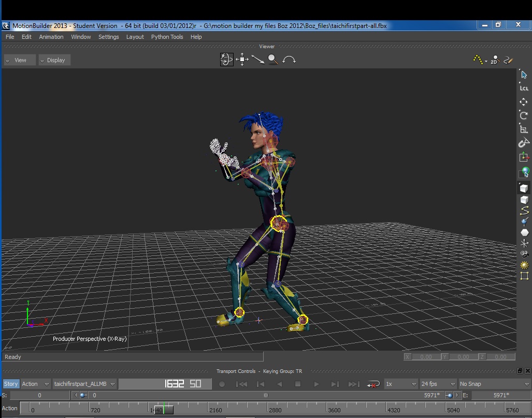The width and height of the screenshot is (532, 418).
Task: Open the Python Tools menu
Action: (x=167, y=37)
